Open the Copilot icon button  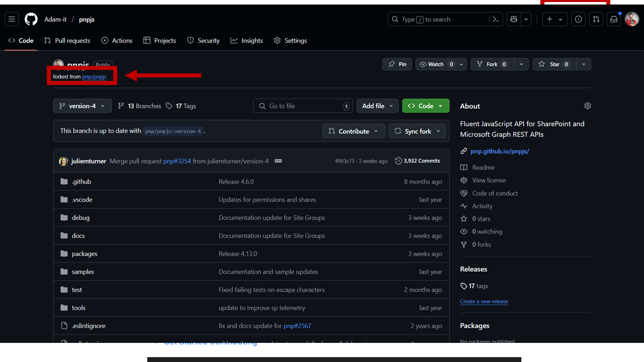514,20
